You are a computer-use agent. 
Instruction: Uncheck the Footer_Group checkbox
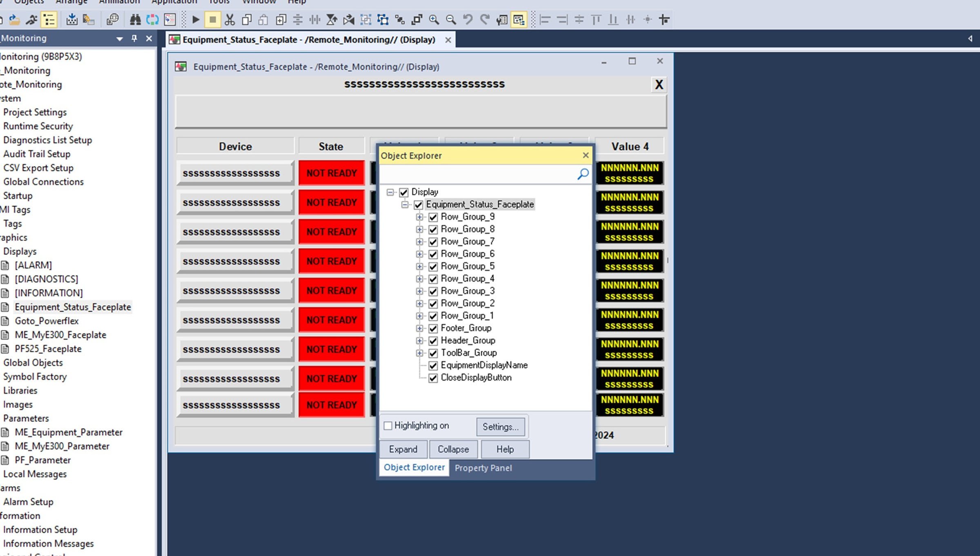[433, 328]
